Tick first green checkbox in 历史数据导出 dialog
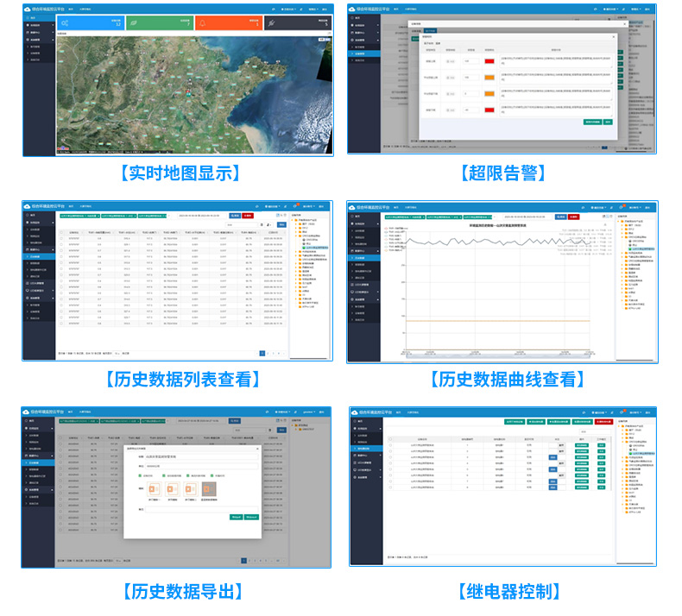The height and width of the screenshot is (616, 682). point(140,475)
